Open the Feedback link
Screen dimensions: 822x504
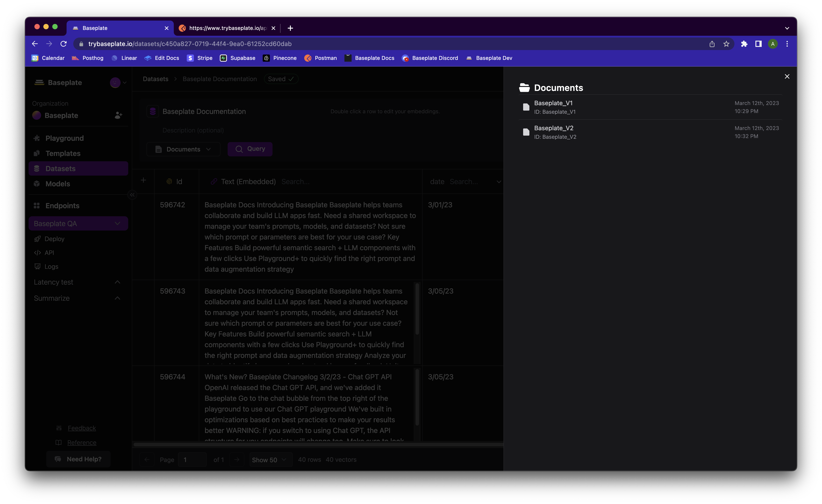point(82,428)
